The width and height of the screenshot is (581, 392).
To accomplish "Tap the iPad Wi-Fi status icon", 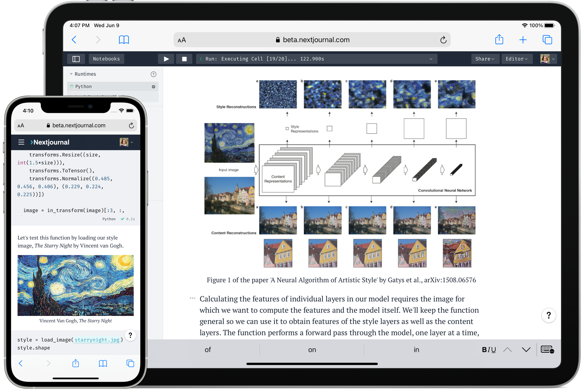I will click(525, 25).
